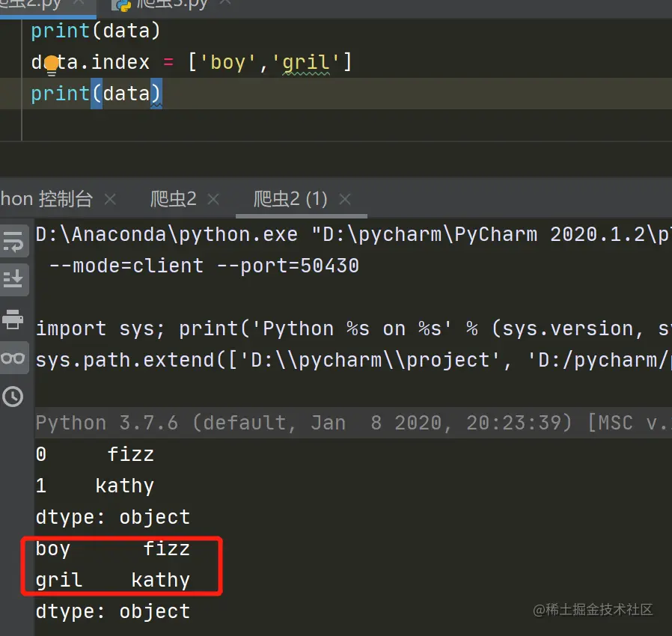Click the 'import sys; print' console line
This screenshot has height=636, width=672.
(353, 328)
